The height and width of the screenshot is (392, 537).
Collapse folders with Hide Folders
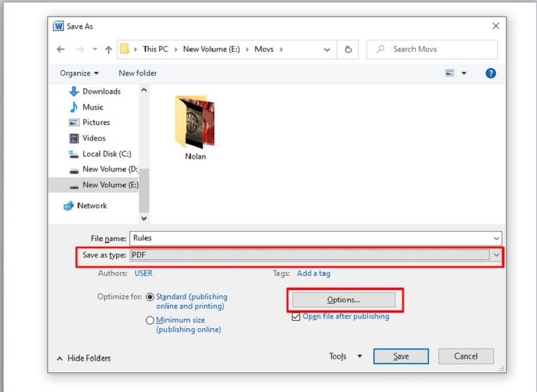[x=83, y=358]
